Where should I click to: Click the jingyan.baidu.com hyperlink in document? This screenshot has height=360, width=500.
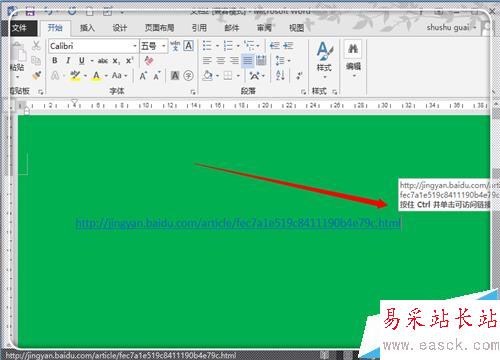(238, 223)
